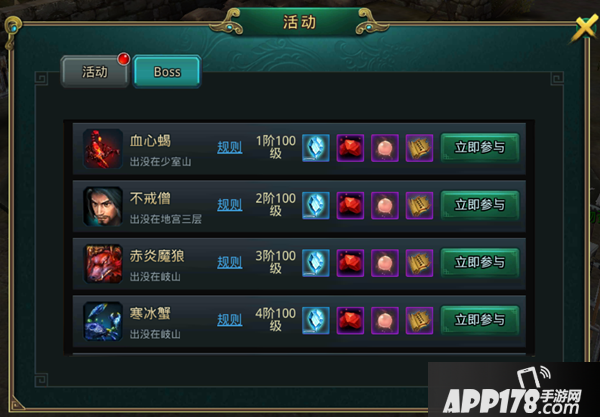
Task: Close the 活动 panel with yellow X
Action: (x=585, y=28)
